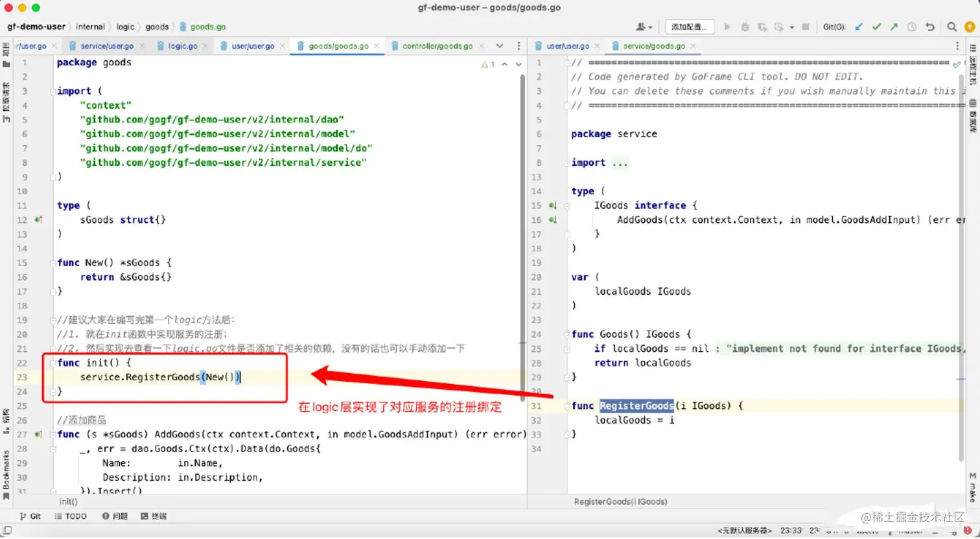Click green inspection checkmark in right editor
The height and width of the screenshot is (539, 980).
tap(957, 64)
